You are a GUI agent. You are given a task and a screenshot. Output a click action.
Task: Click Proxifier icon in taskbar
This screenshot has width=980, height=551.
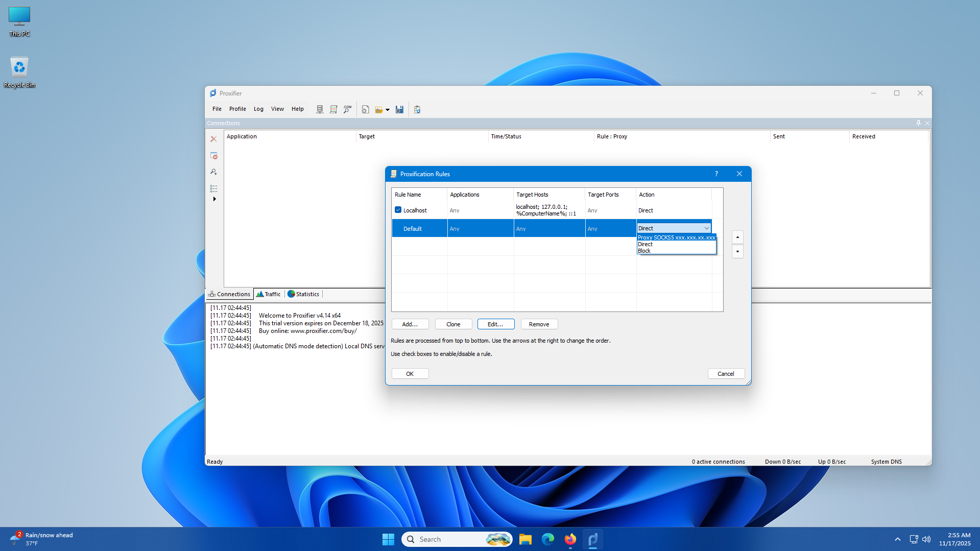pyautogui.click(x=593, y=539)
